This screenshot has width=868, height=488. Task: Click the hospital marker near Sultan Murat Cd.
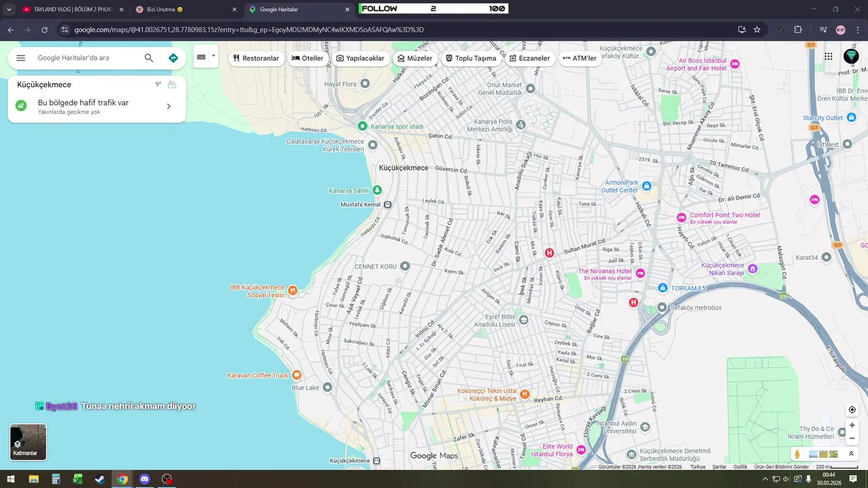(550, 253)
